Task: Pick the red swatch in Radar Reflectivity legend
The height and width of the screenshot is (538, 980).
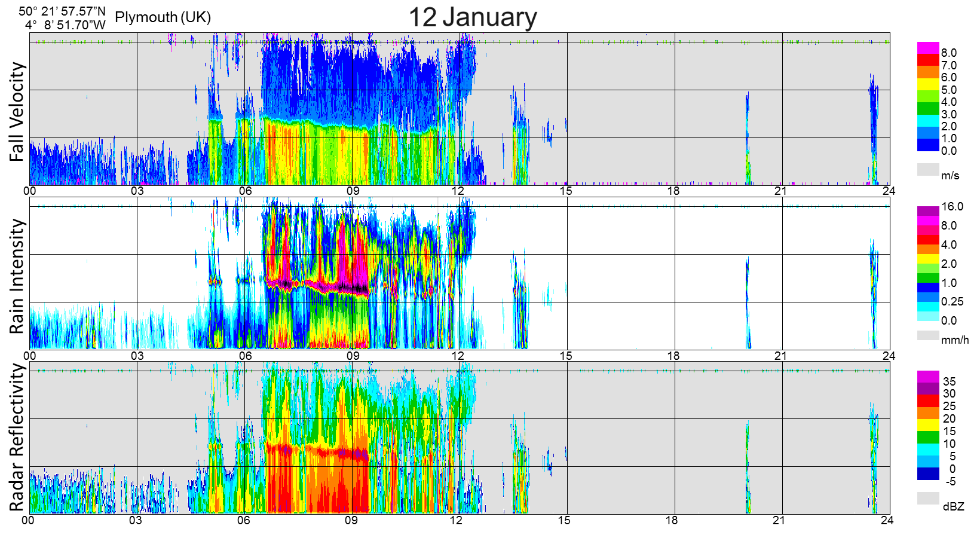Action: coord(928,401)
